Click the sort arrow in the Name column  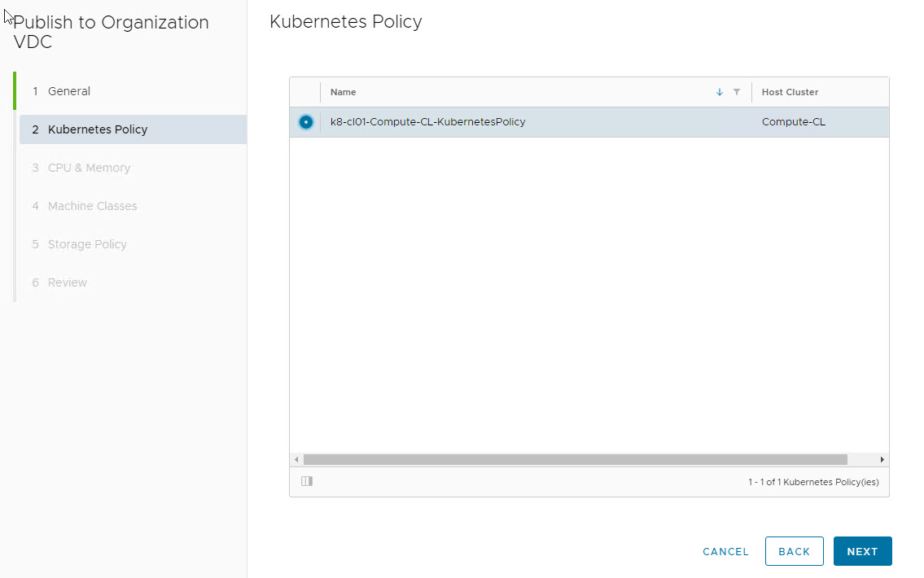coord(719,92)
